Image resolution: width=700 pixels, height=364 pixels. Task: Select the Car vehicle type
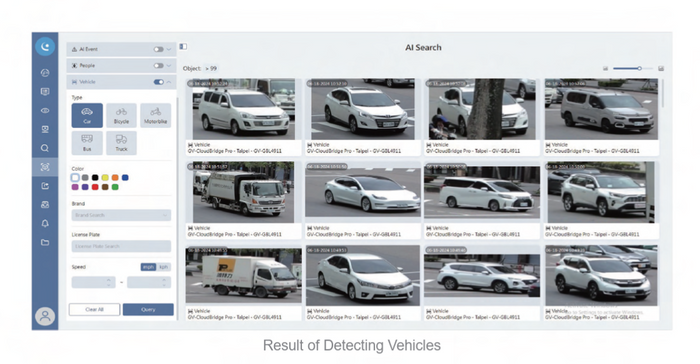87,115
